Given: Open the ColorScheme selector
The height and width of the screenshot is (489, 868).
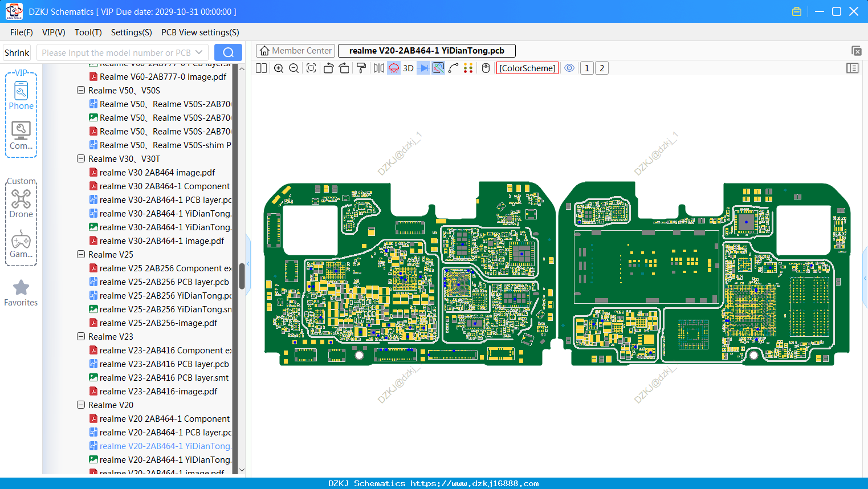Looking at the screenshot, I should [x=527, y=68].
